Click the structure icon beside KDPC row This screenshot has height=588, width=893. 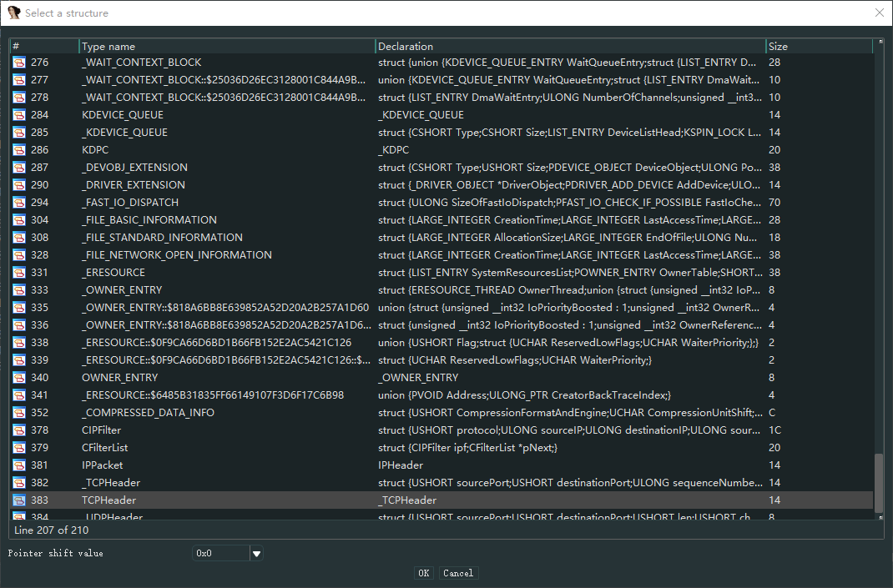click(x=19, y=150)
